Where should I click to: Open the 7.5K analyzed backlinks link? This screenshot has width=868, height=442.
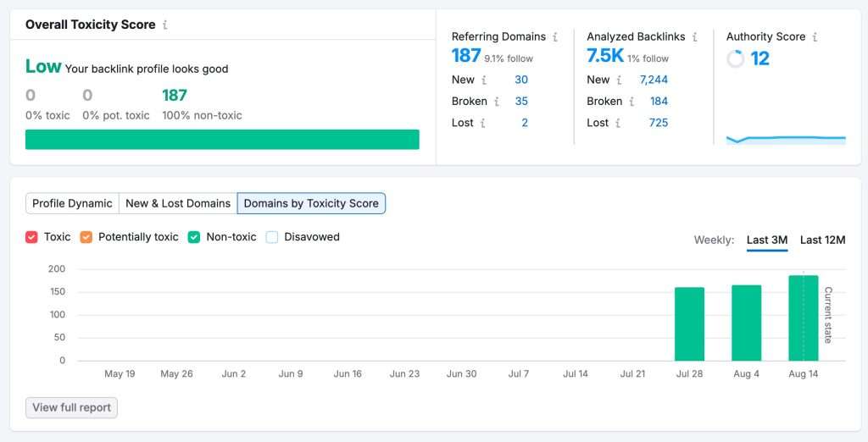tap(605, 56)
